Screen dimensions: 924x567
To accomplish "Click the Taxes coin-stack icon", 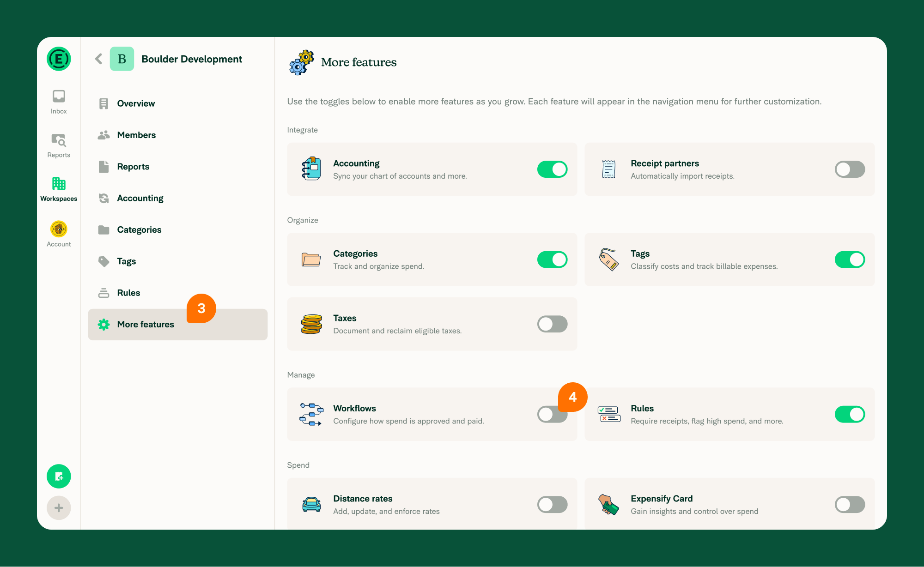I will coord(311,324).
